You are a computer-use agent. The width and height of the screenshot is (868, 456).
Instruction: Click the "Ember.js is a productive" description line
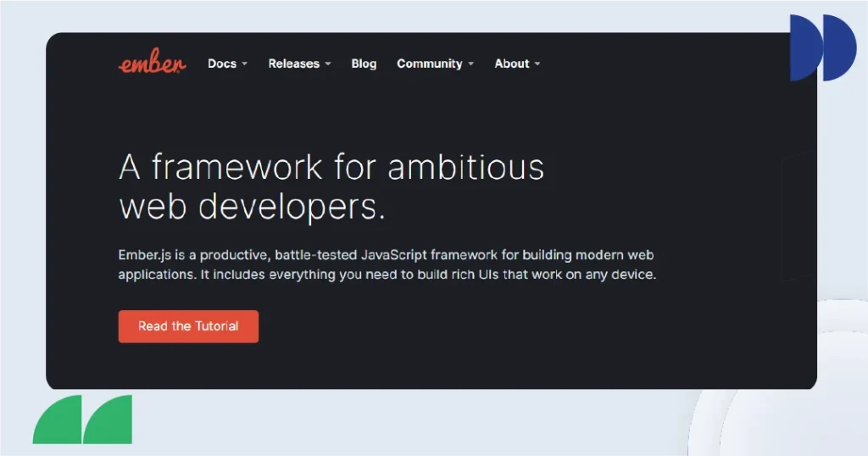[x=386, y=255]
